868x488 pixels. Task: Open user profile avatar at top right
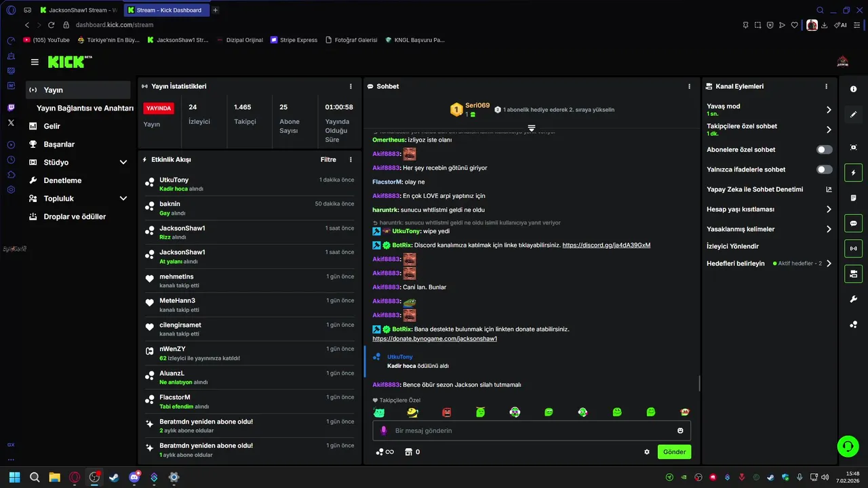843,62
